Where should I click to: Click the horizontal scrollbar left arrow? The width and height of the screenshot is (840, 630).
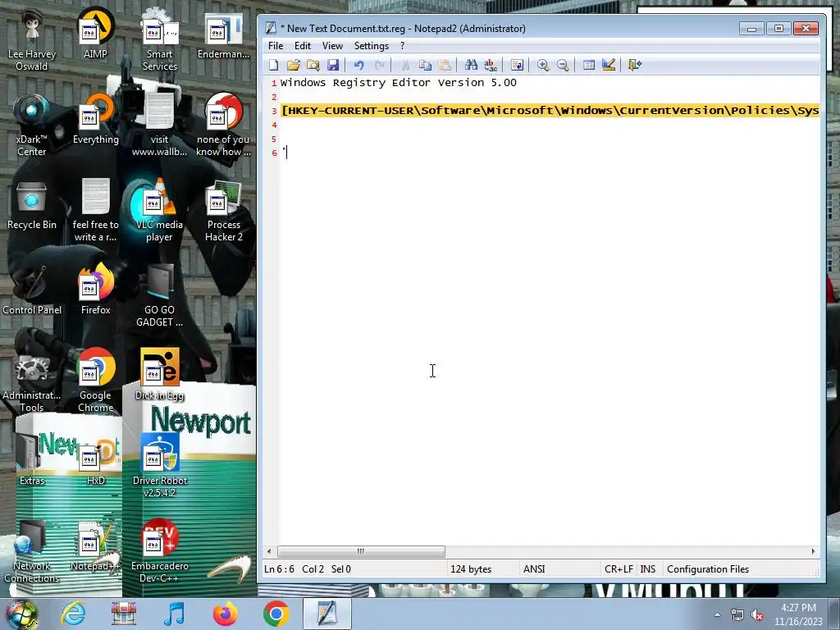(x=269, y=551)
